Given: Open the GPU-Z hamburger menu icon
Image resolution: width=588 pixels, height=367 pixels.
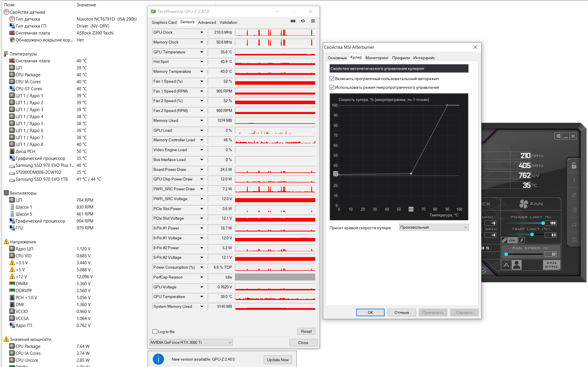Looking at the screenshot, I should pos(313,21).
